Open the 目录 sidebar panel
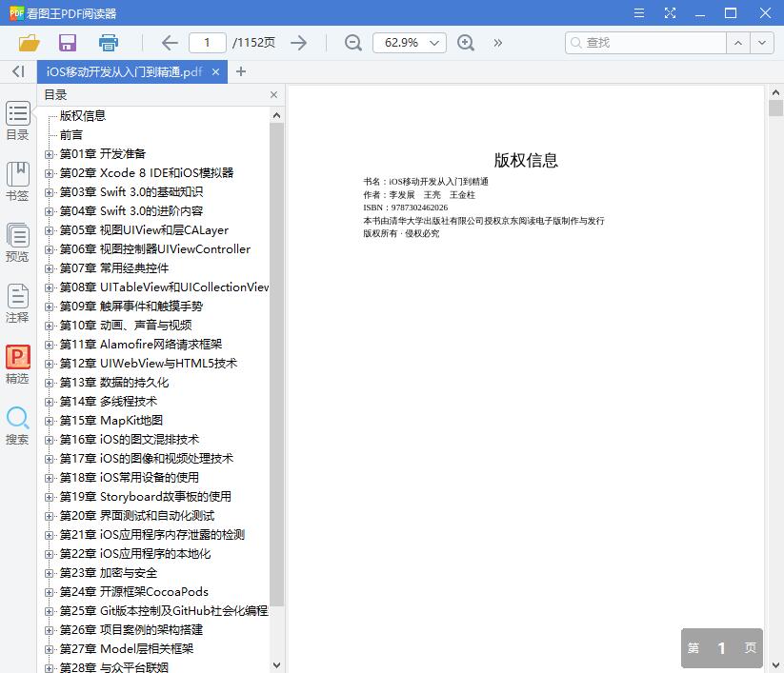Image resolution: width=784 pixels, height=673 pixels. pos(17,120)
